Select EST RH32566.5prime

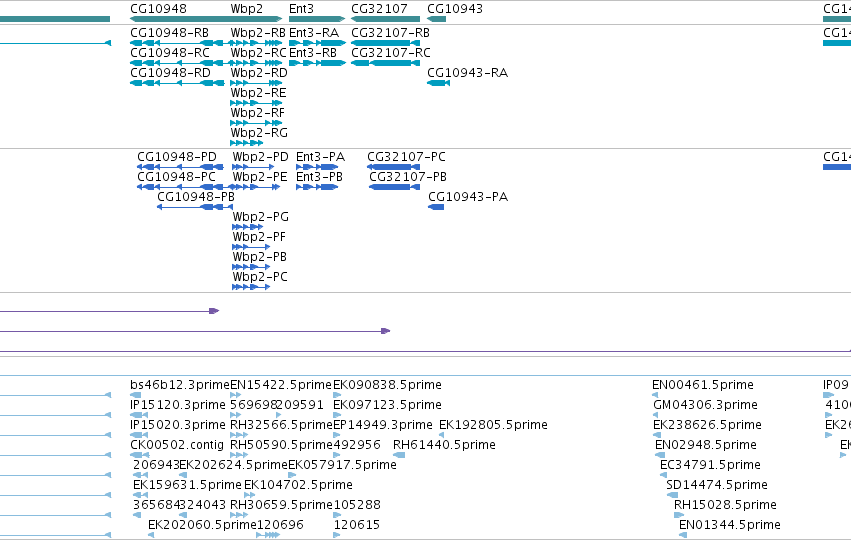[x=281, y=425]
